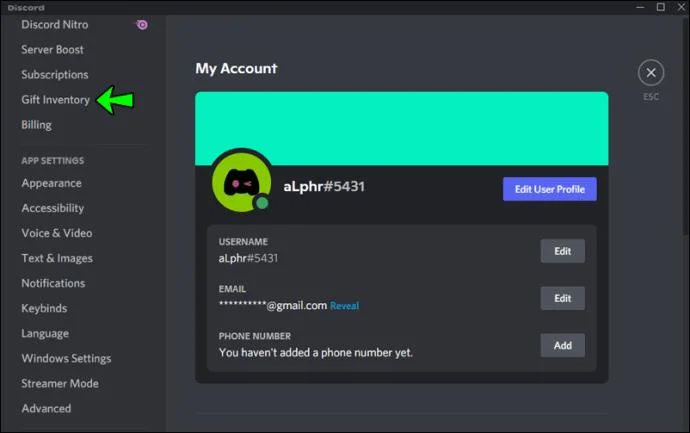Viewport: 690px width, 433px height.
Task: Click Edit User Profile button
Action: click(550, 189)
